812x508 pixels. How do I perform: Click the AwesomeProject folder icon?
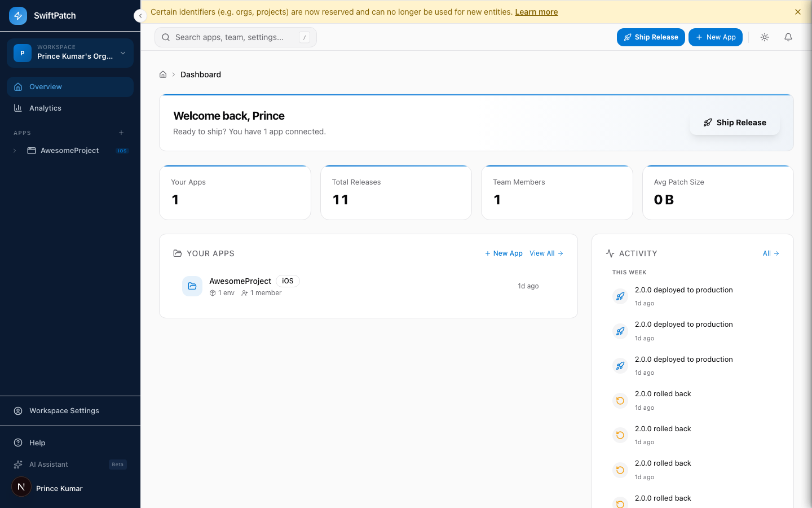(x=192, y=286)
